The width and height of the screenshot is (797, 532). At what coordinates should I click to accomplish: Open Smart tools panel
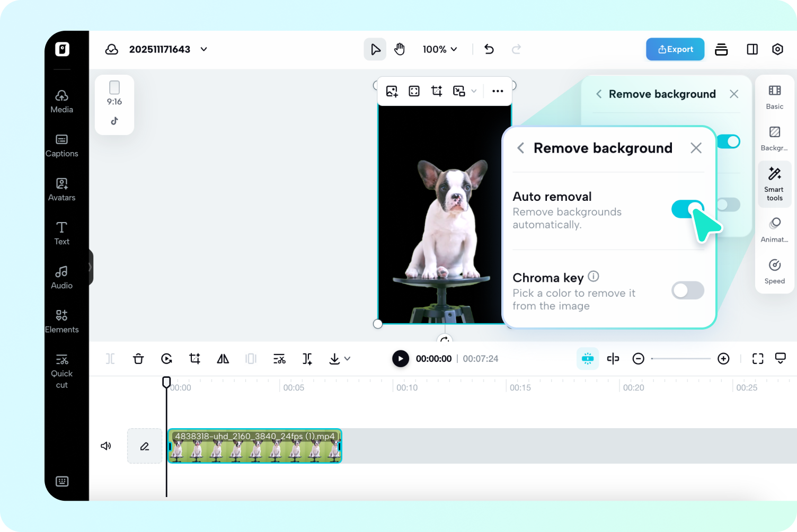click(x=774, y=184)
